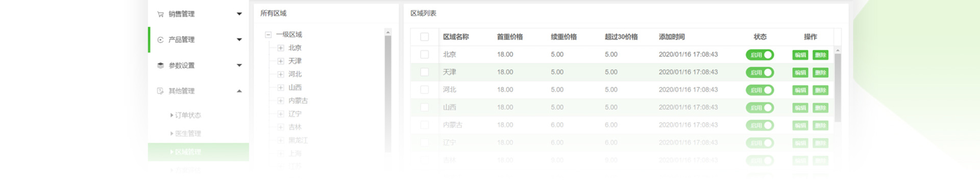Click the 状态 column header
Screen dimensions: 980x192
pos(760,37)
